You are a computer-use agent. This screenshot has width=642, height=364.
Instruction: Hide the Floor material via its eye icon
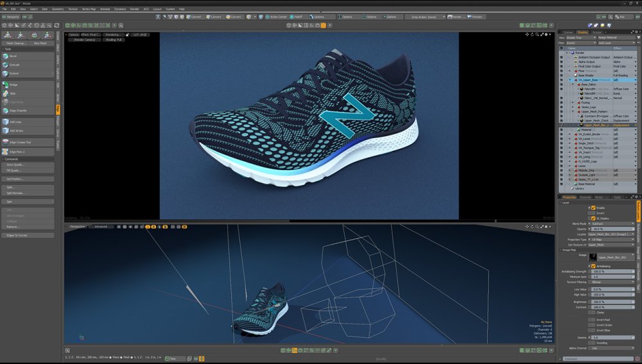561,71
